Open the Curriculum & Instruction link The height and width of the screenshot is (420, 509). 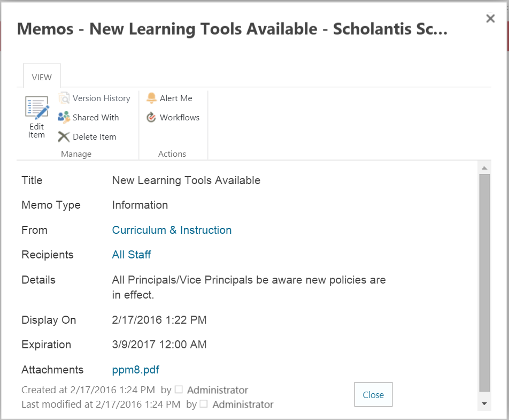click(x=172, y=230)
